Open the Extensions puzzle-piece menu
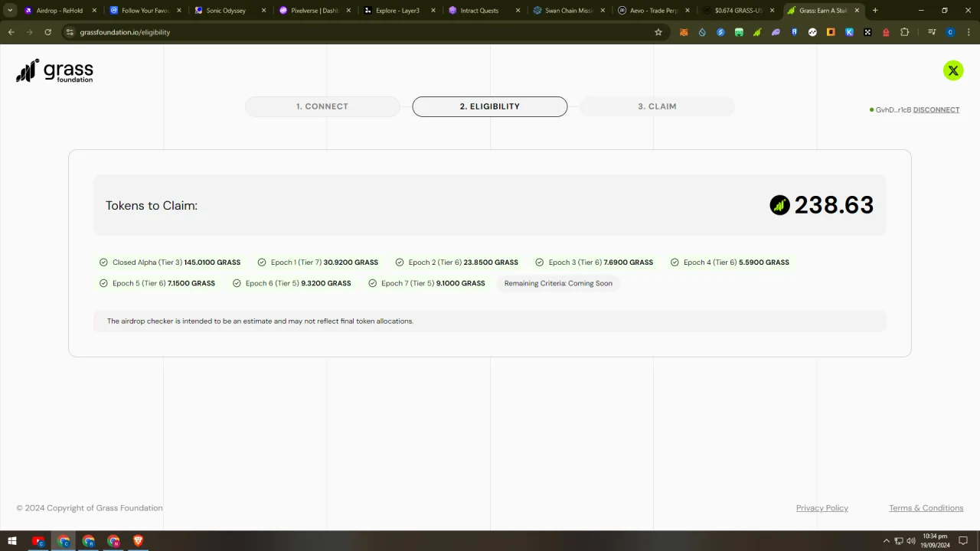 click(904, 32)
